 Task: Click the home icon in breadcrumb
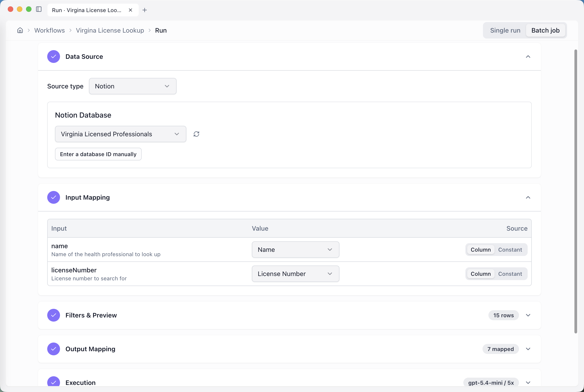click(20, 30)
